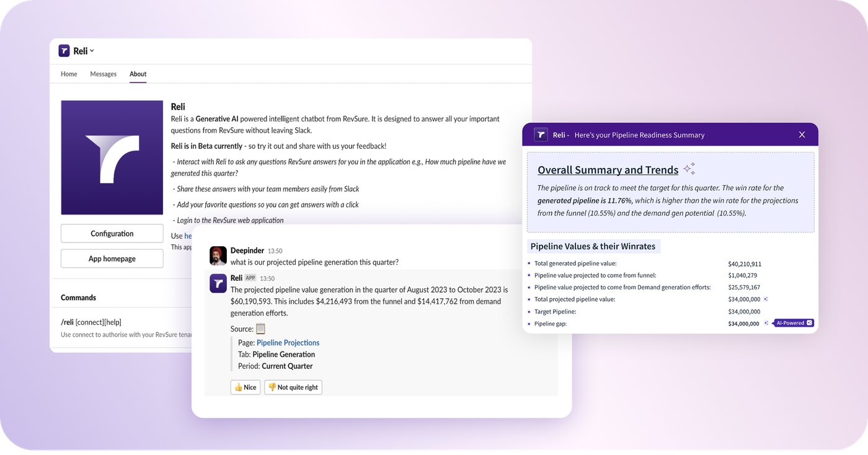The width and height of the screenshot is (868, 455).
Task: Click the Reli logo in summary header
Action: click(541, 135)
